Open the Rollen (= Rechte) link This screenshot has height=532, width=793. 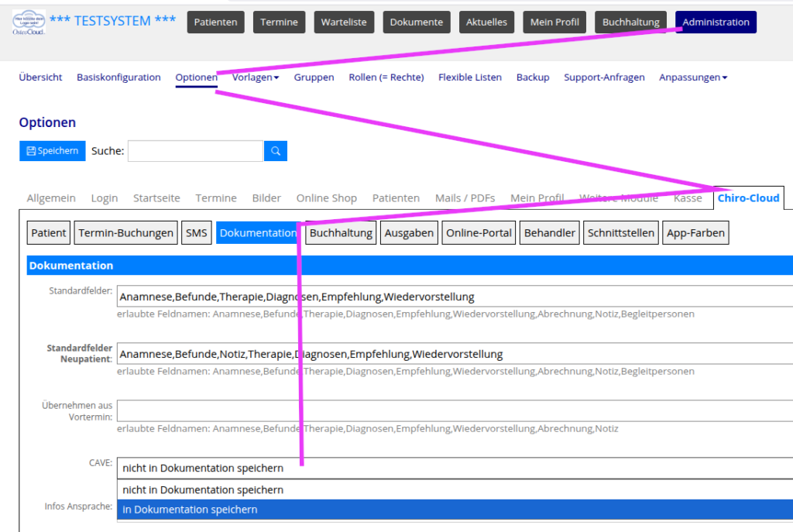pyautogui.click(x=386, y=77)
